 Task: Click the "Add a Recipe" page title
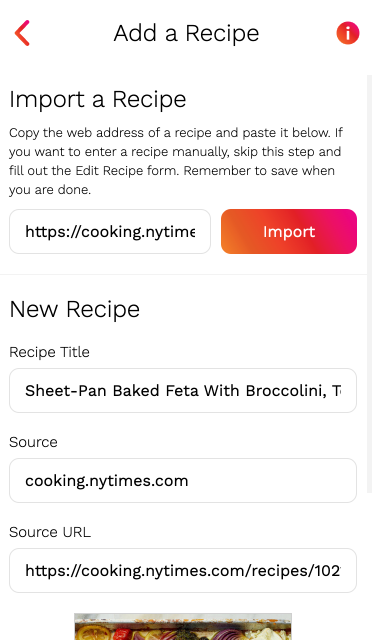[186, 33]
